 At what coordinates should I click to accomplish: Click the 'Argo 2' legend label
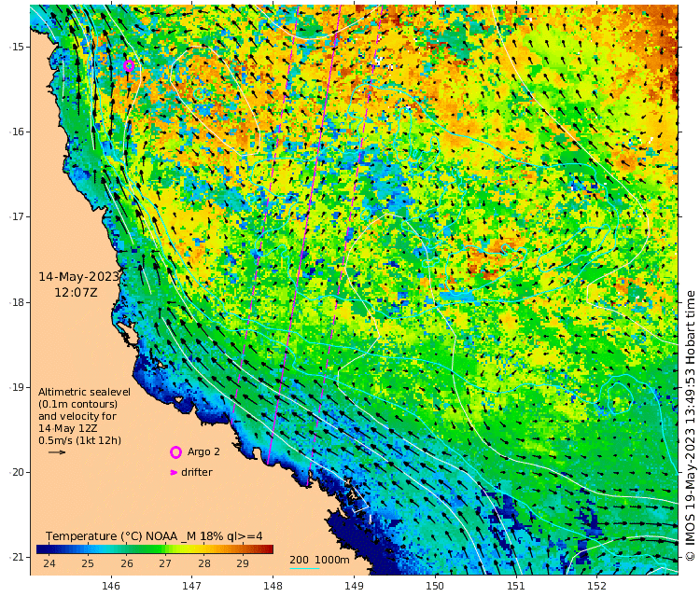coord(203,452)
